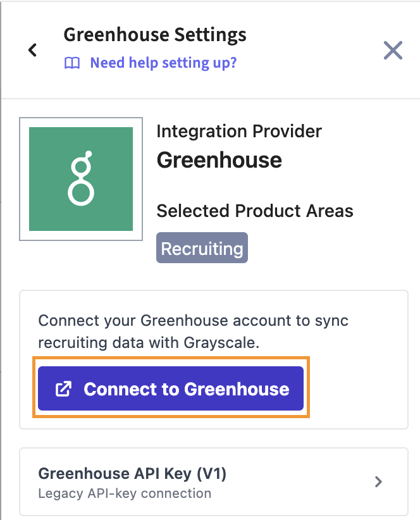Click 'Legacy API-key connection' subtitle

tap(125, 493)
